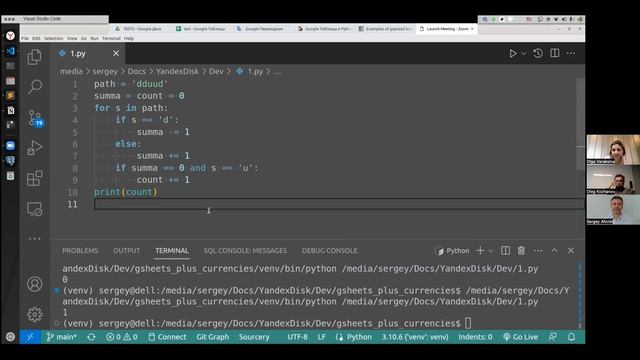Image resolution: width=640 pixels, height=360 pixels.
Task: Click the Dev breadcrumb segment
Action: point(216,71)
